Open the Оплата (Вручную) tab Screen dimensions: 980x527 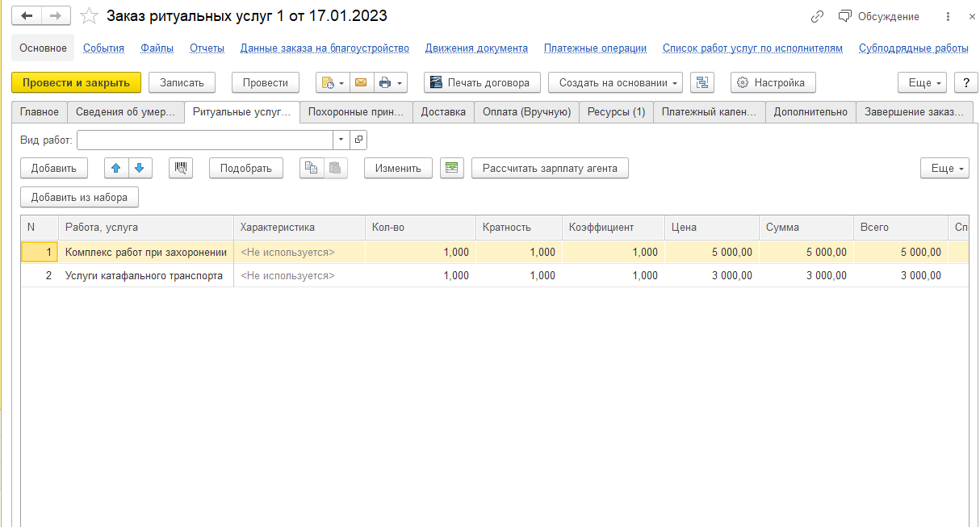526,112
